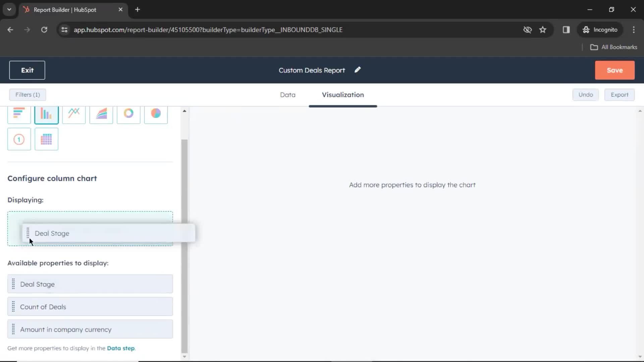Image resolution: width=644 pixels, height=362 pixels.
Task: Switch to the Visualization tab
Action: pyautogui.click(x=343, y=95)
